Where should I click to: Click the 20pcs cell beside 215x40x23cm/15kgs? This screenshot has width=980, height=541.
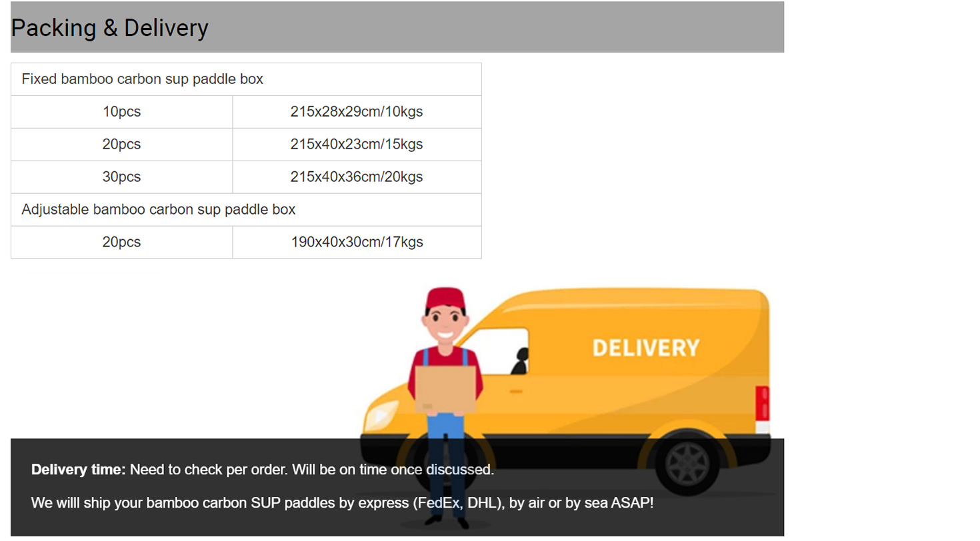click(x=121, y=145)
